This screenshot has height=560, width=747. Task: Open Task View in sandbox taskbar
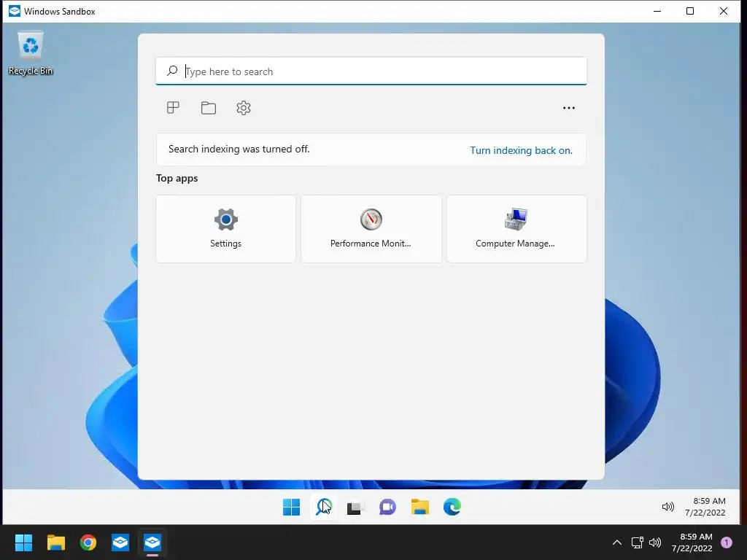tap(355, 507)
